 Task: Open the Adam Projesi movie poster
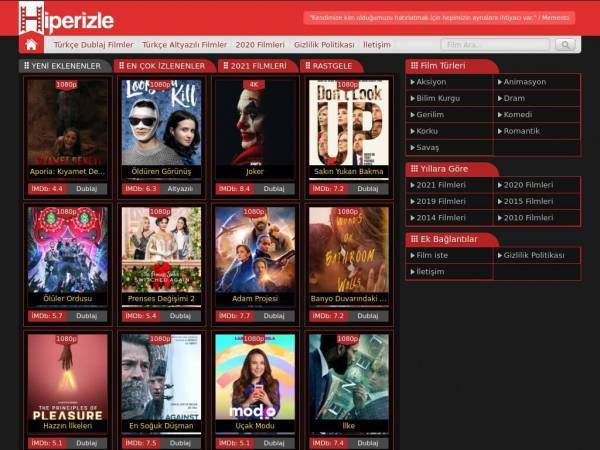click(255, 250)
